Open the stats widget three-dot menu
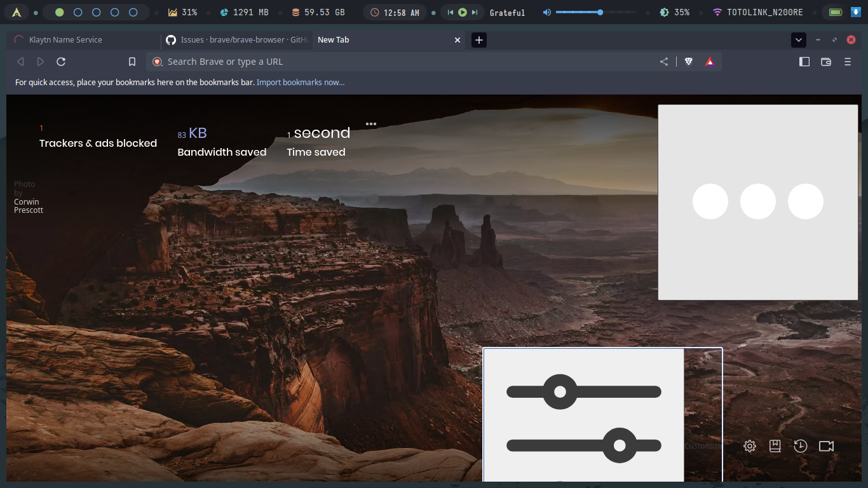The height and width of the screenshot is (488, 868). click(371, 124)
